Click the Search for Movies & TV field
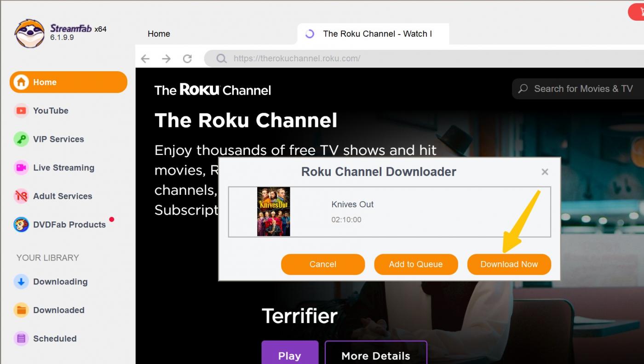 [x=578, y=89]
